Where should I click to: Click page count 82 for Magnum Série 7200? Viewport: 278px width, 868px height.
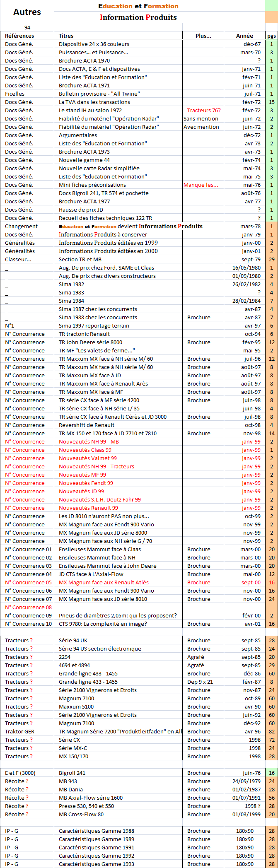(272, 731)
